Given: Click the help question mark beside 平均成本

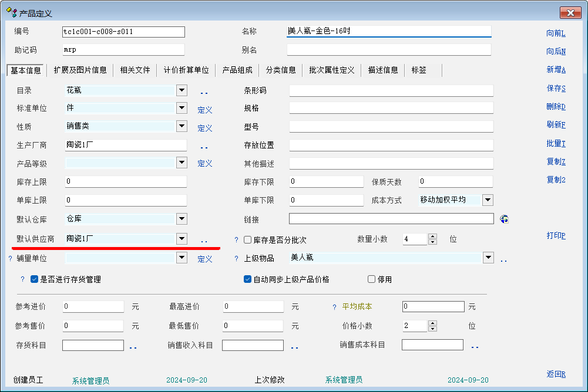Looking at the screenshot, I should click(334, 307).
